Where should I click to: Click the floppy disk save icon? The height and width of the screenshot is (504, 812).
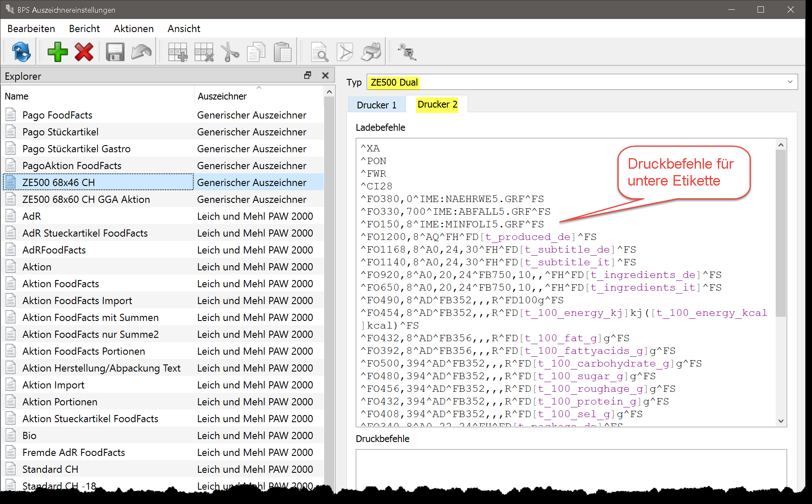click(114, 52)
